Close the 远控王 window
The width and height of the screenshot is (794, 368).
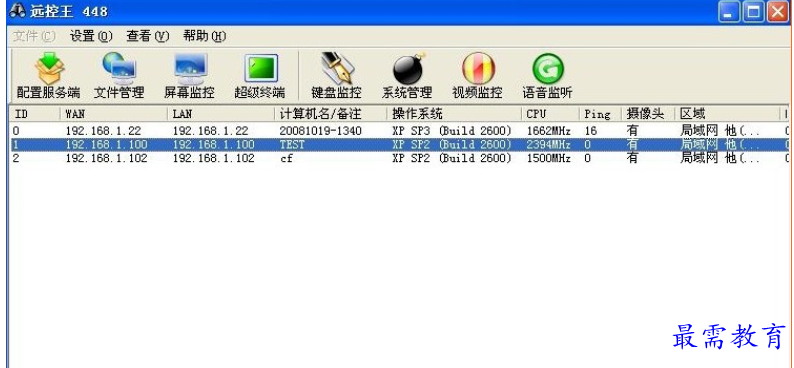777,12
